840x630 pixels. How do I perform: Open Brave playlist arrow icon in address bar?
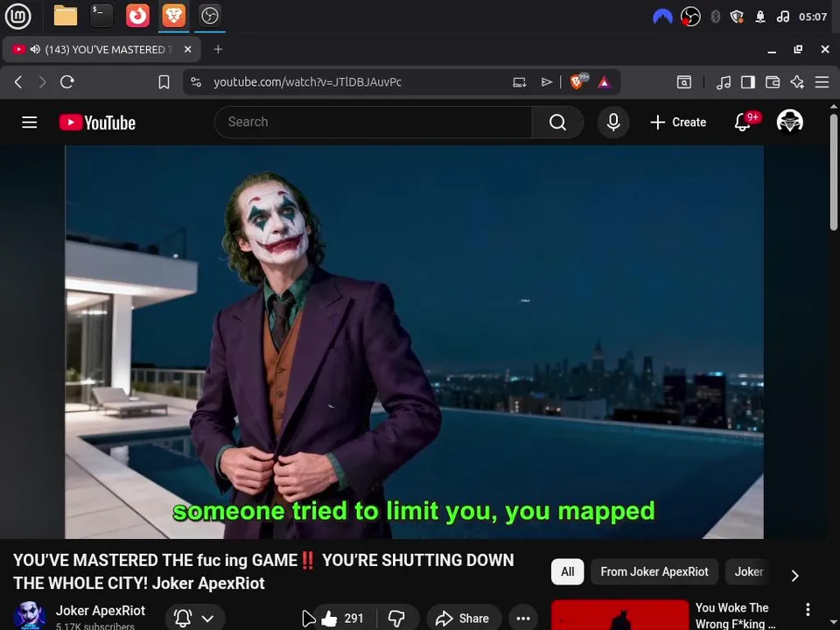point(546,82)
